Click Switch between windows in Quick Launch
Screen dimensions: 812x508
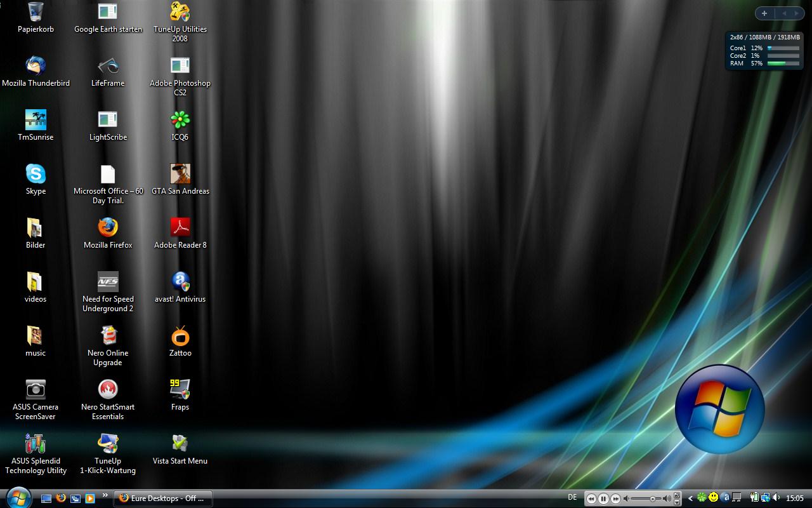[75, 498]
